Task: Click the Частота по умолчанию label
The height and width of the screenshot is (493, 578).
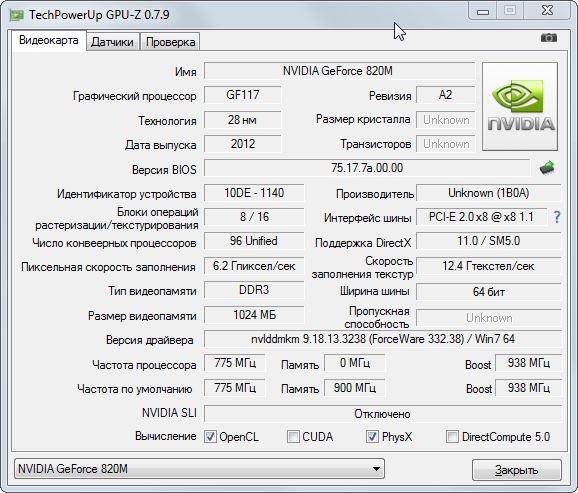Action: coord(135,389)
